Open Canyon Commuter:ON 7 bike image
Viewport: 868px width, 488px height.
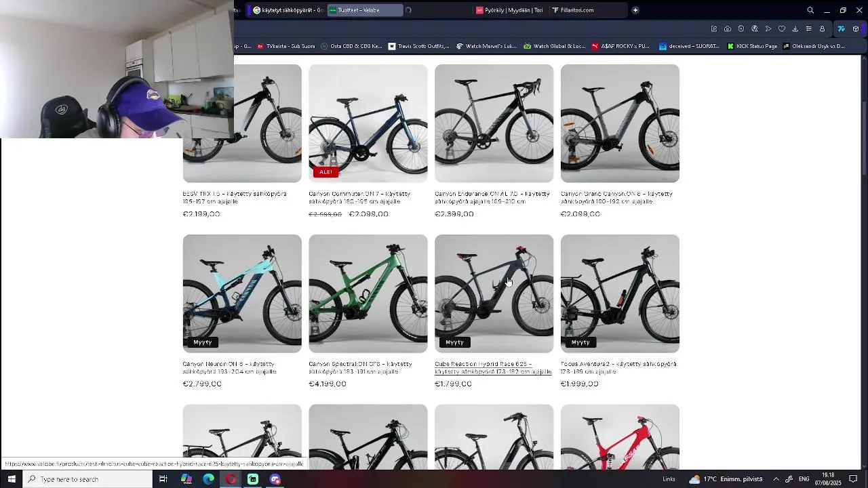[368, 123]
